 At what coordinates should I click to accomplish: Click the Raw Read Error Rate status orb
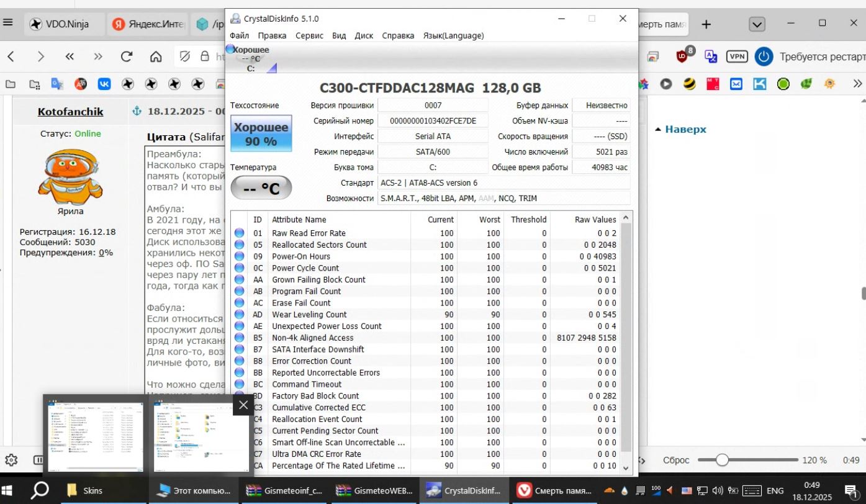tap(239, 233)
